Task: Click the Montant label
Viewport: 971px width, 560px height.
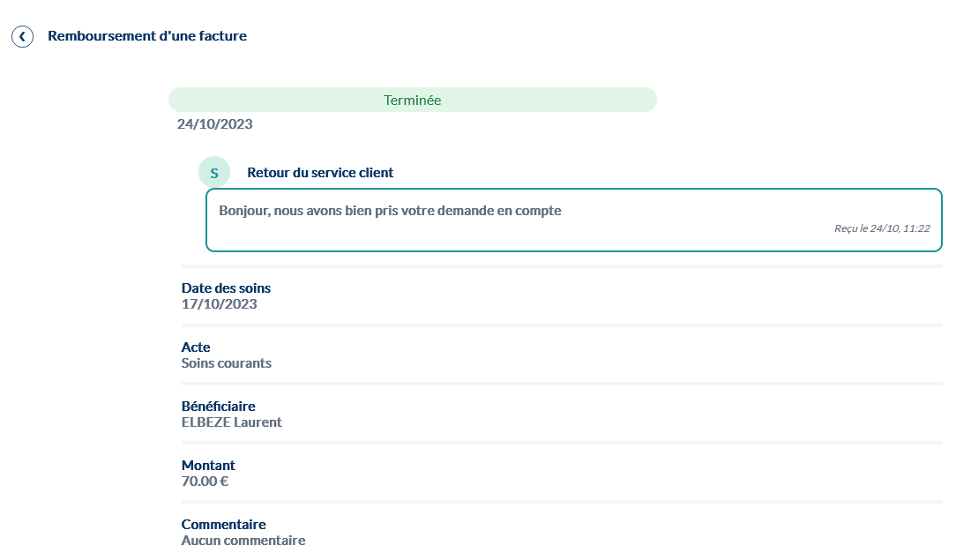Action: [x=208, y=466]
